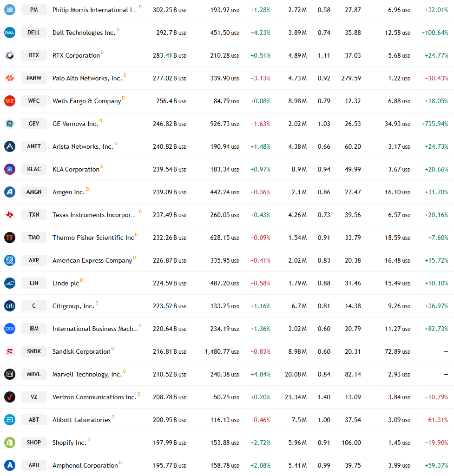The width and height of the screenshot is (454, 476).
Task: Select Wells Fargo's 84.79 USD price
Action: pos(226,101)
